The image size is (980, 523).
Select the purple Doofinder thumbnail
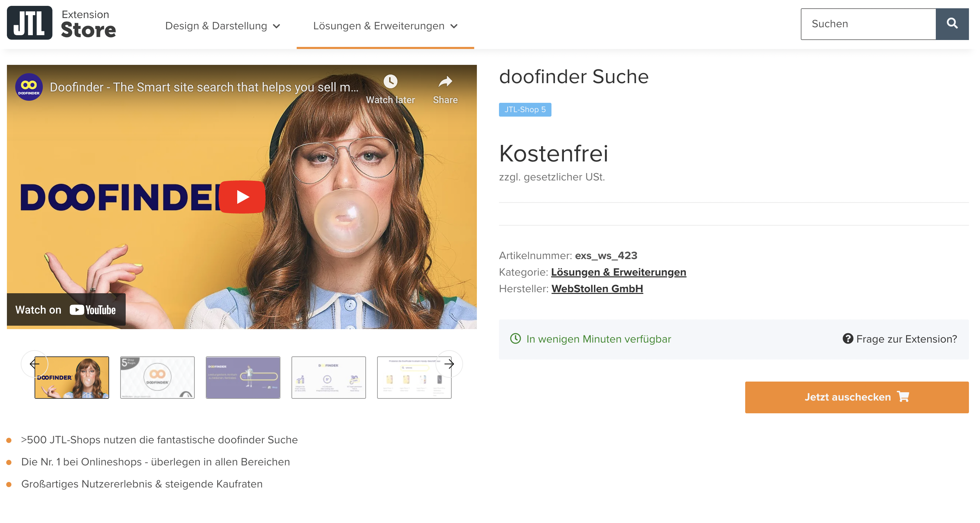243,377
